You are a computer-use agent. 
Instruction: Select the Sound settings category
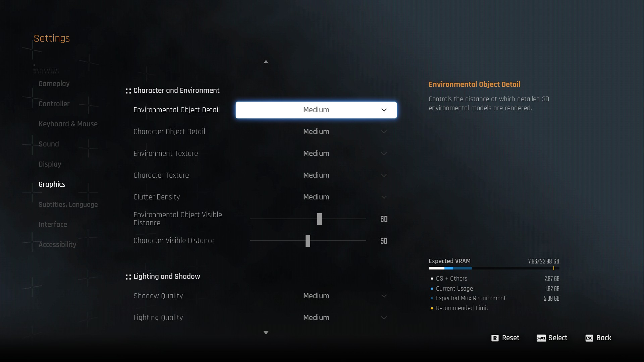point(49,144)
